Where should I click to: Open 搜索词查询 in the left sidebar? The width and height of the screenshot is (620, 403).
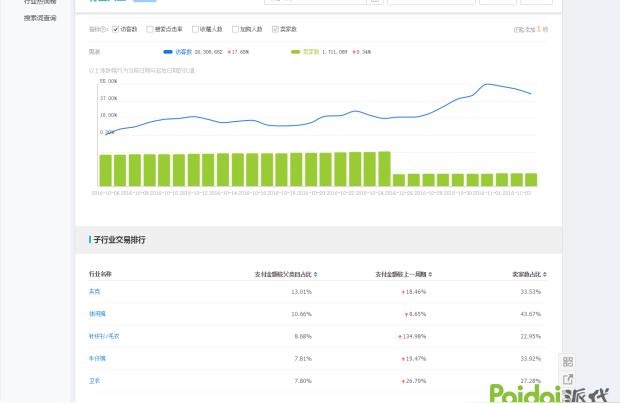coord(40,18)
